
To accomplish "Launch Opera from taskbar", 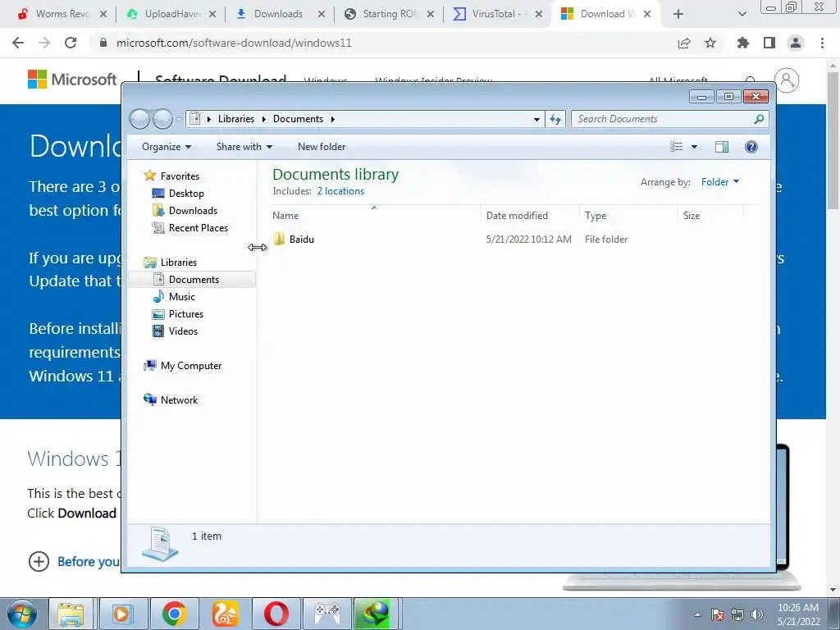I will (276, 614).
